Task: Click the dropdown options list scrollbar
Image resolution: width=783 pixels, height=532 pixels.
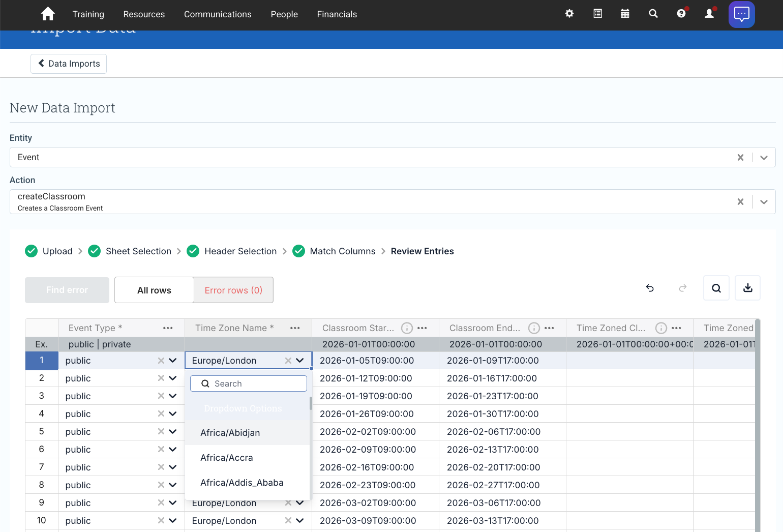Action: [311, 403]
